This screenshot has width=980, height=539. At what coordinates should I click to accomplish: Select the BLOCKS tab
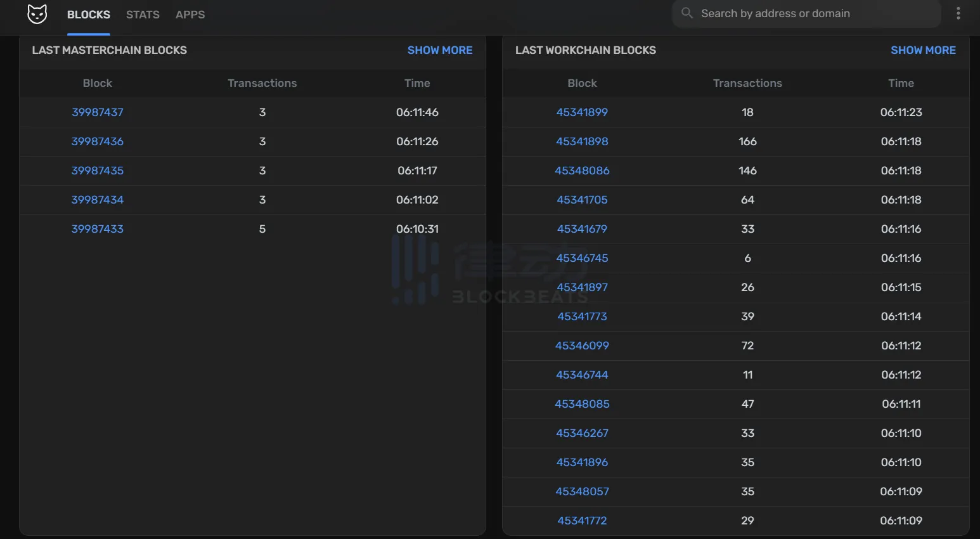pos(89,15)
